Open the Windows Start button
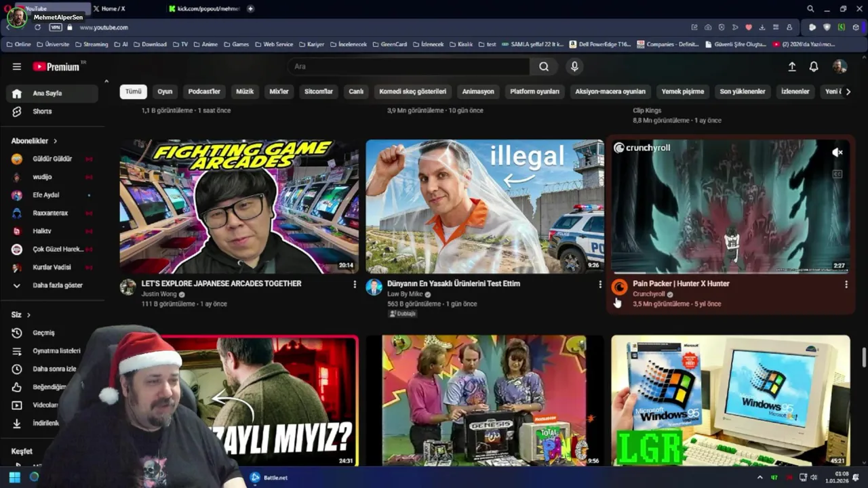868x488 pixels. click(14, 477)
